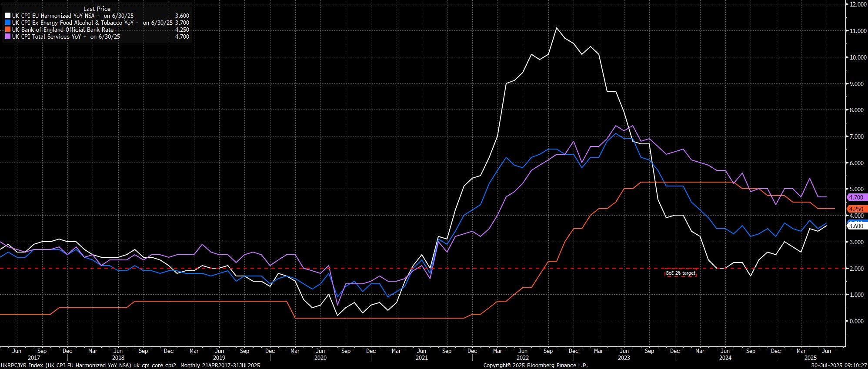
Task: Click the 'Copyright© 2025 Bloomberg Finance L.P.' notice
Action: 535,366
